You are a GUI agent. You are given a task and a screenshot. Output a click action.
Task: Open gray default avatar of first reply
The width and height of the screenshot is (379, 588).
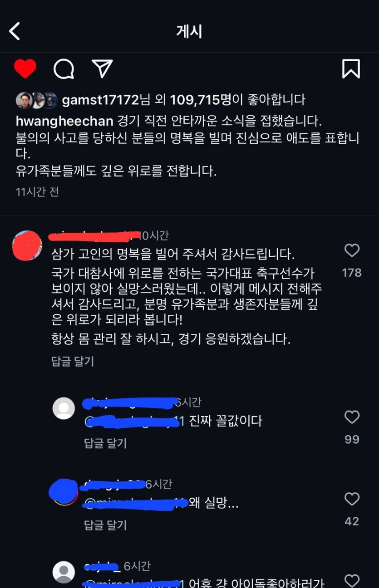(64, 408)
